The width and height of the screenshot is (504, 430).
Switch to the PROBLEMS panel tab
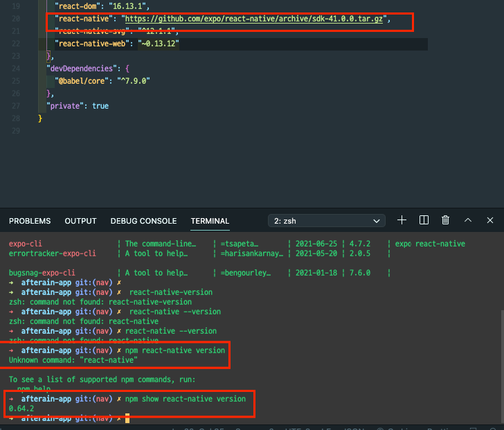click(x=30, y=221)
